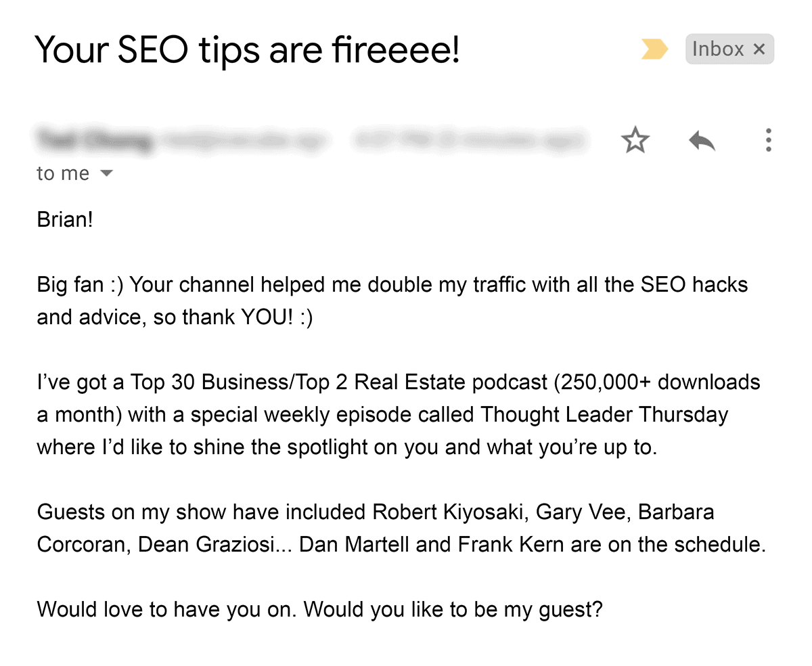Screen dimensions: 812x666
Task: Open reply actions with the curved arrow
Action: click(x=702, y=140)
